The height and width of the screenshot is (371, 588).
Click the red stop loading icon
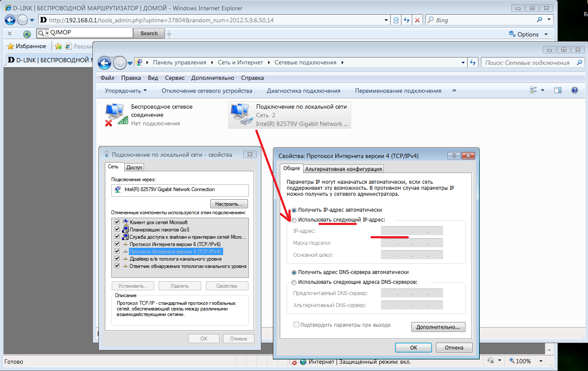(x=417, y=20)
